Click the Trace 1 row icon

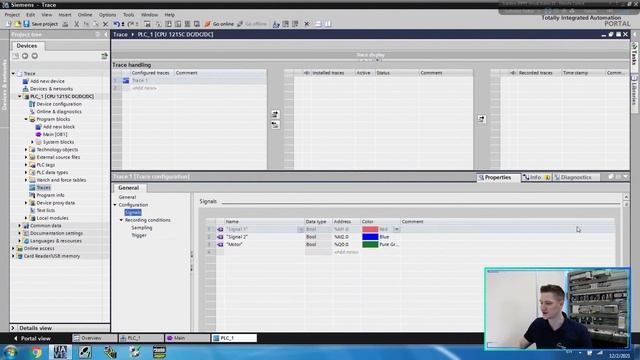pos(126,80)
